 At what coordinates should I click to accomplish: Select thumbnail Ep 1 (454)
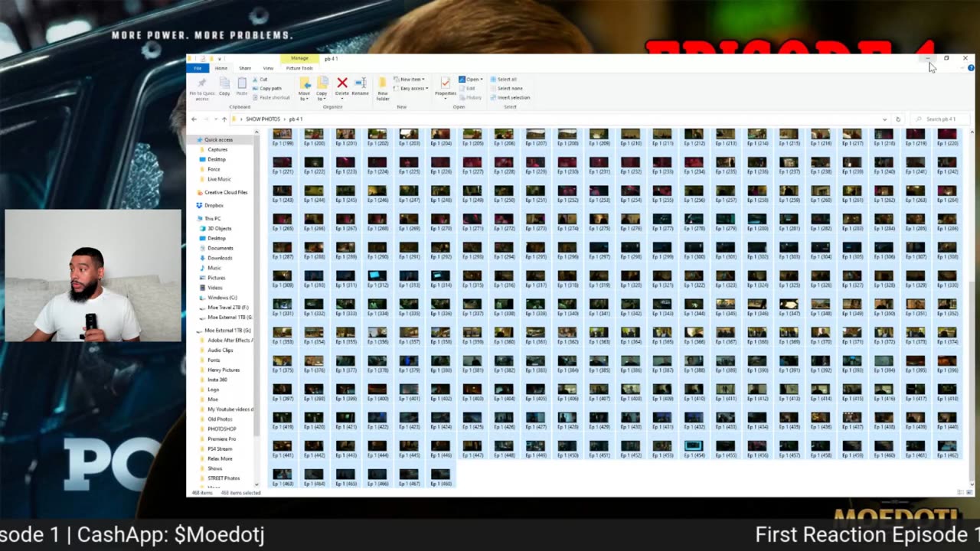coord(694,449)
